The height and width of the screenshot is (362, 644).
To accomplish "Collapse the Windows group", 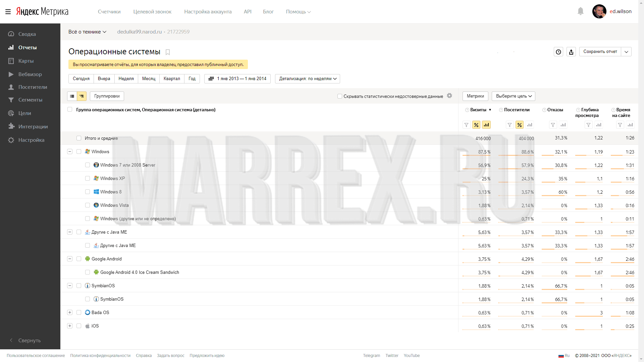I will pos(70,152).
